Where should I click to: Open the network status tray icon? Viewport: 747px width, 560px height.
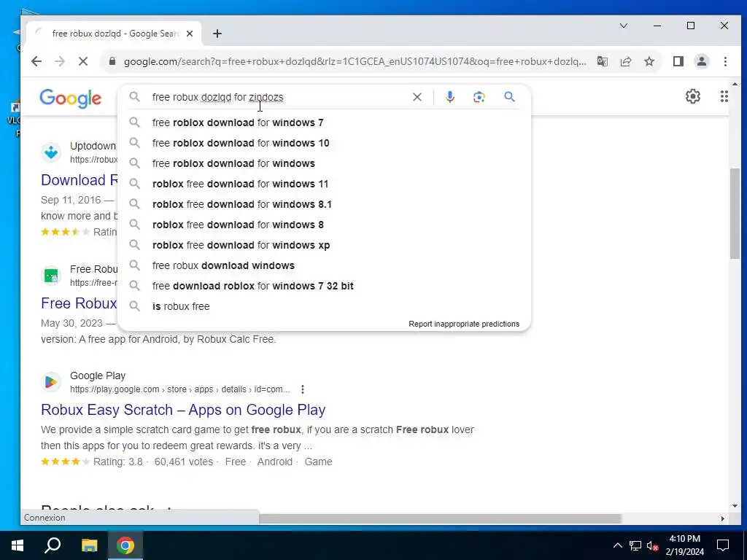[635, 545]
